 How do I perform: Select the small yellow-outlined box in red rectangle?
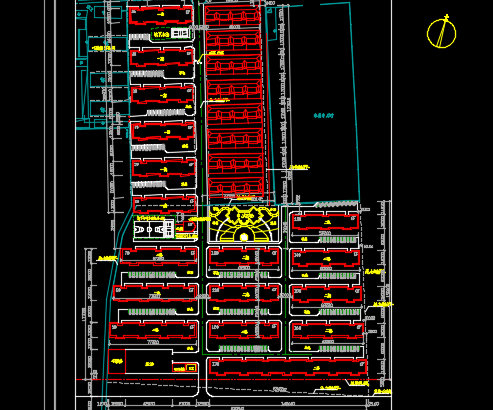[191, 368]
